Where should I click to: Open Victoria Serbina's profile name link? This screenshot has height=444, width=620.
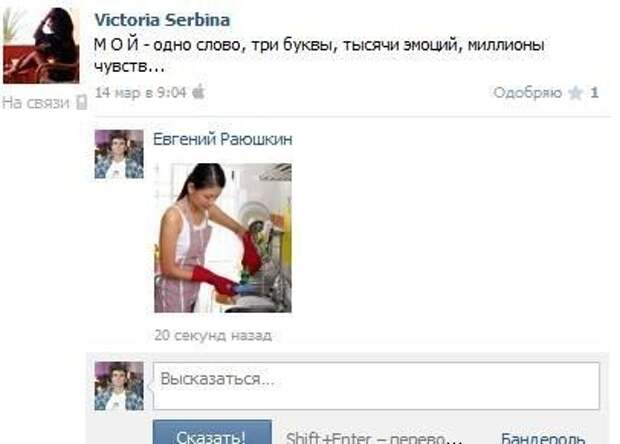click(x=162, y=20)
